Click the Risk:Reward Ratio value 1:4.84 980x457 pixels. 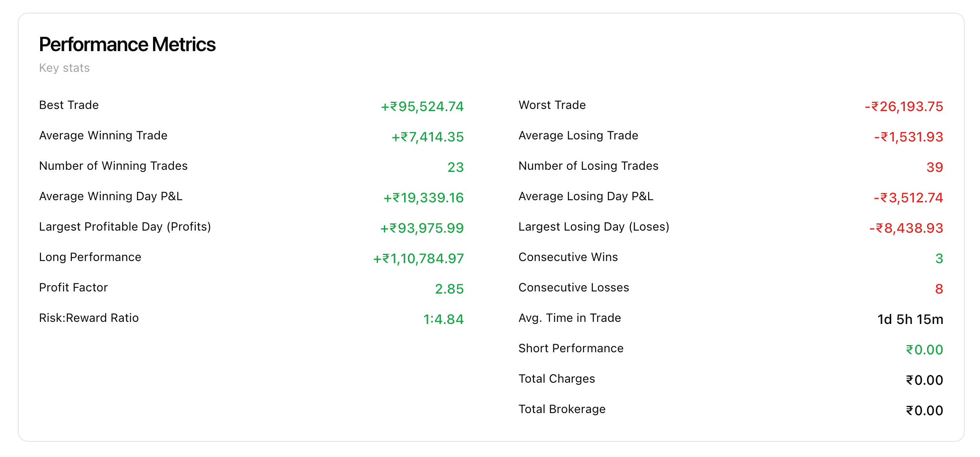(x=443, y=319)
